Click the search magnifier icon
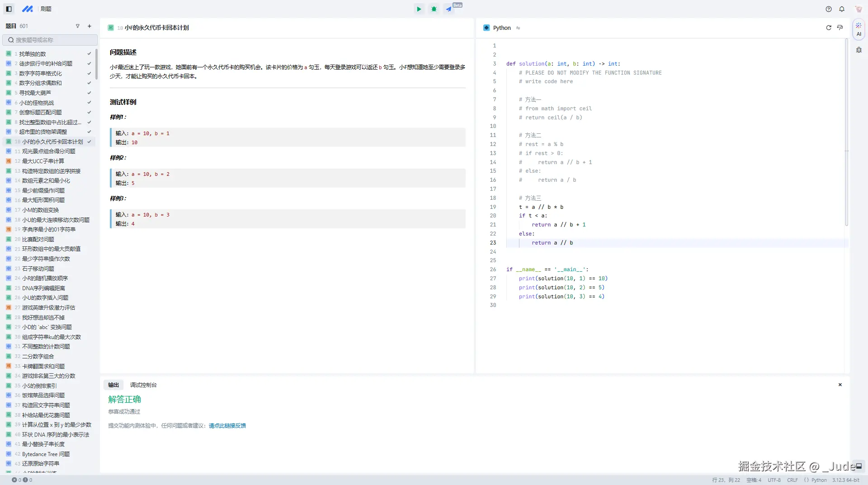The width and height of the screenshot is (868, 485). 11,40
